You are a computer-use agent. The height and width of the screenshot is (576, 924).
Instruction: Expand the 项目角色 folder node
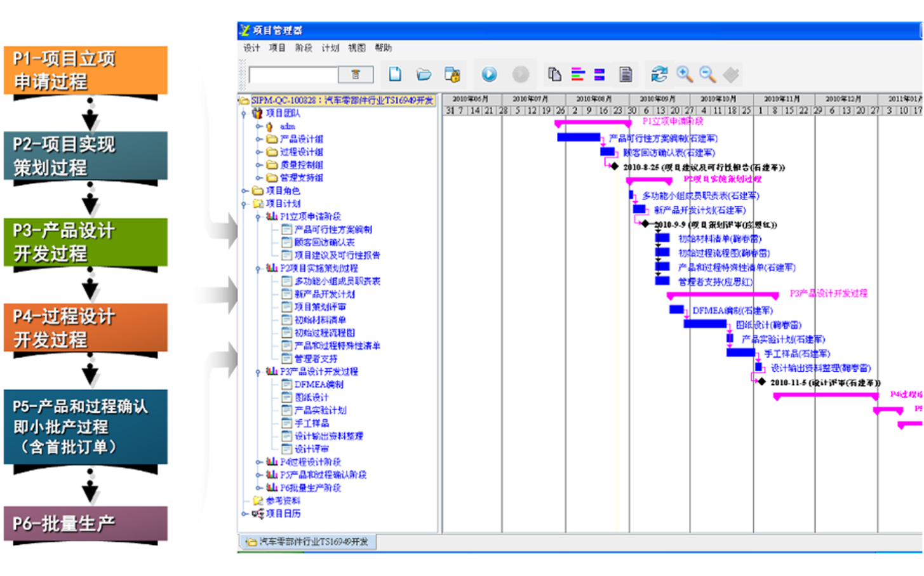coord(244,191)
